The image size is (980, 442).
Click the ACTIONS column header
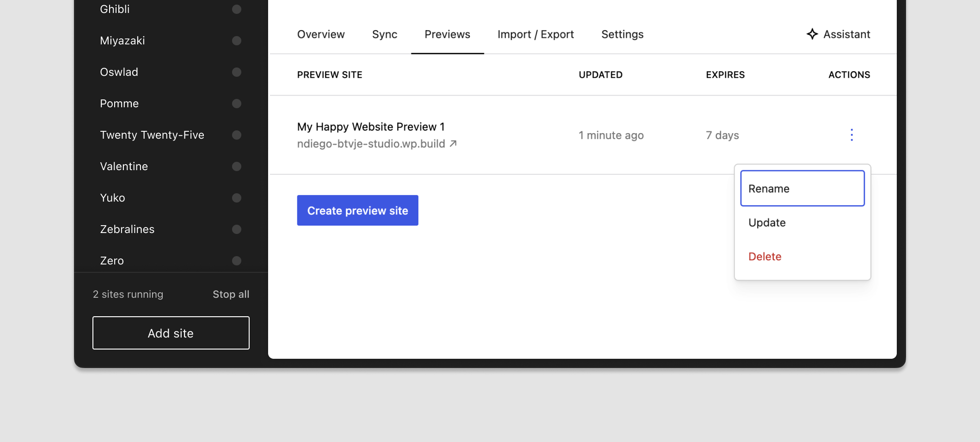click(849, 74)
